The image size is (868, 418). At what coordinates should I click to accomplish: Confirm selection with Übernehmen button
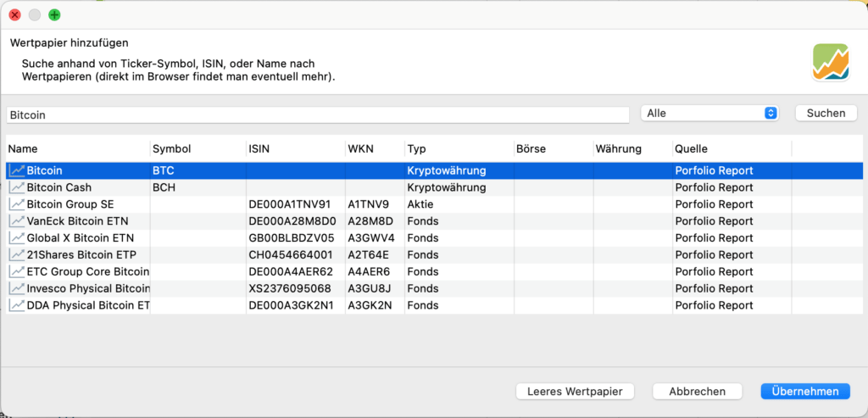[805, 392]
